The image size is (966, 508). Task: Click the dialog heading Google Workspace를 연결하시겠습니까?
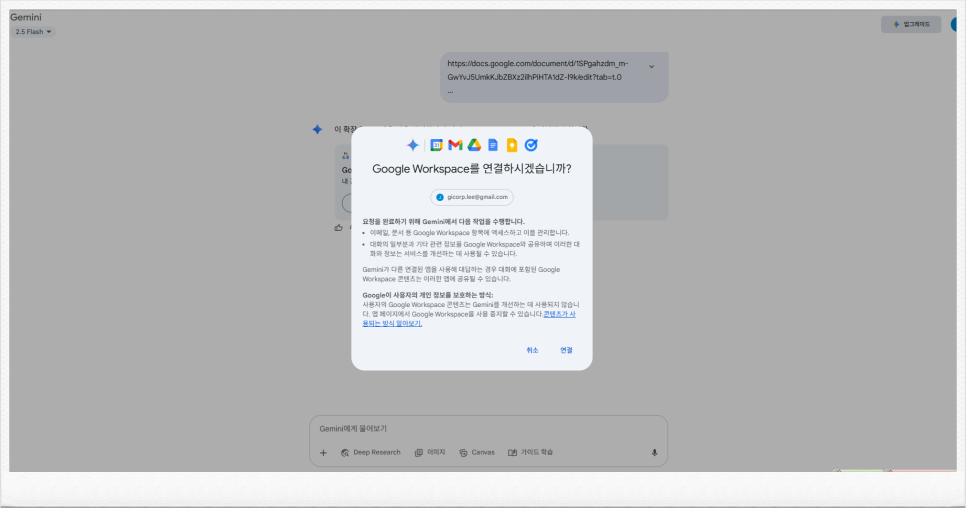(x=472, y=169)
